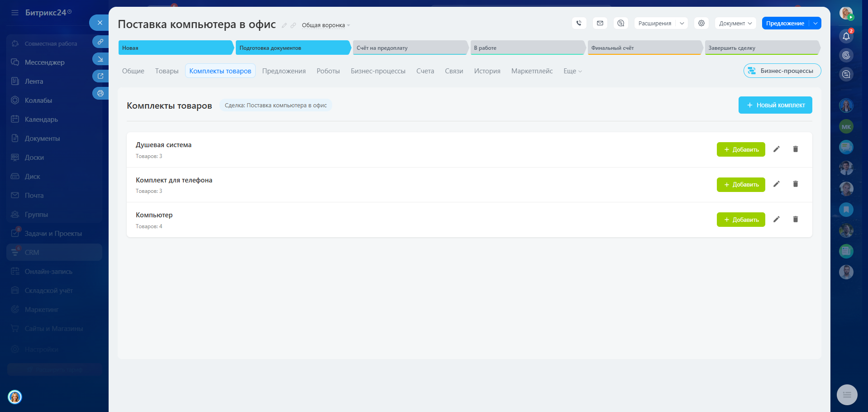Switch to the Товары tab
Image resolution: width=868 pixels, height=412 pixels.
(x=167, y=71)
